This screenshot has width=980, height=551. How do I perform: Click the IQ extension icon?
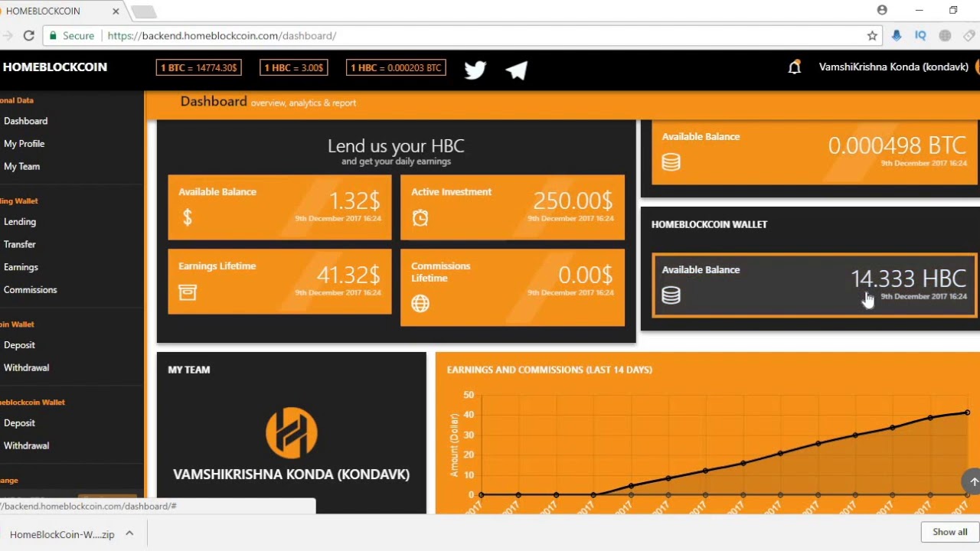tap(920, 36)
